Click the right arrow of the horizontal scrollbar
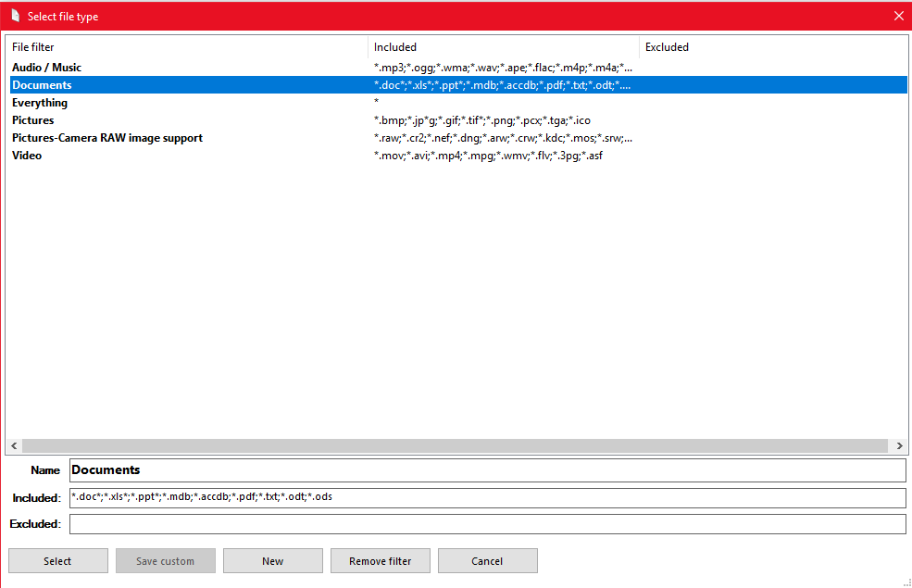The width and height of the screenshot is (912, 588). click(900, 445)
